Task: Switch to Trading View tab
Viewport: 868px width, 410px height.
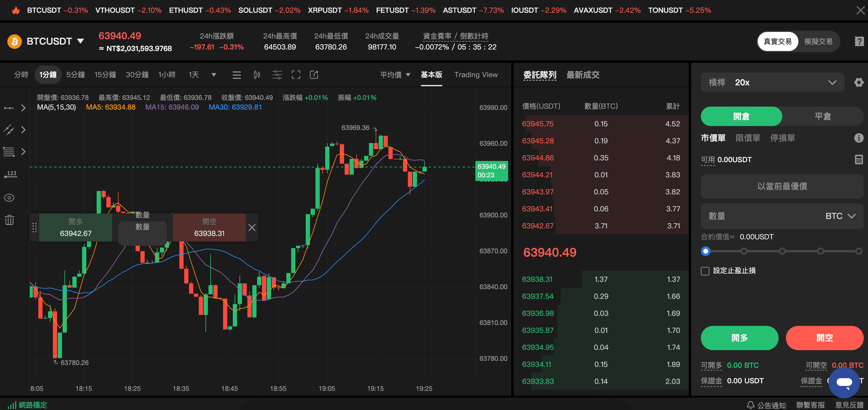Action: coord(476,75)
